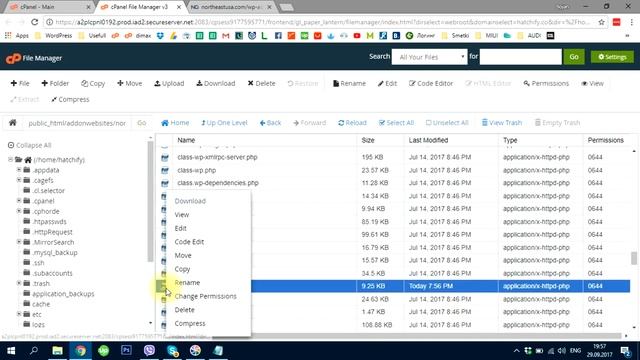Choose Compress in context menu

190,323
